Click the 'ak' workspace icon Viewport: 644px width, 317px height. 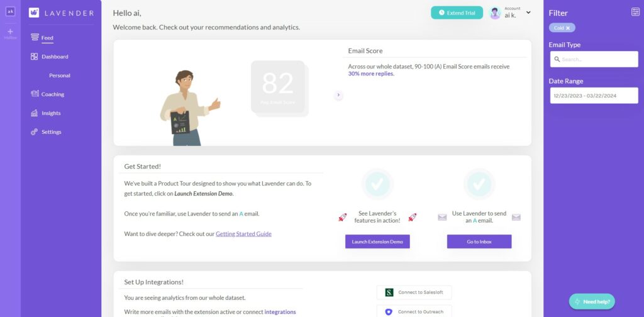click(x=10, y=12)
